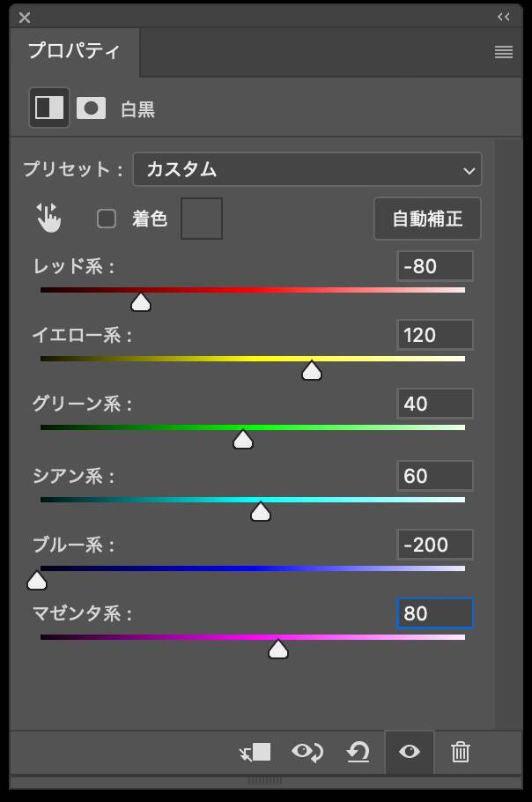Open the panel options menu icon

(x=504, y=52)
